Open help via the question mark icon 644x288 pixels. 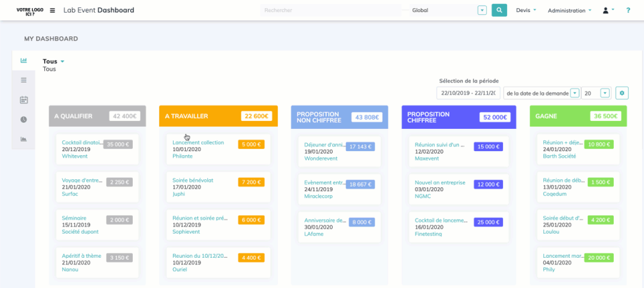[x=628, y=10]
